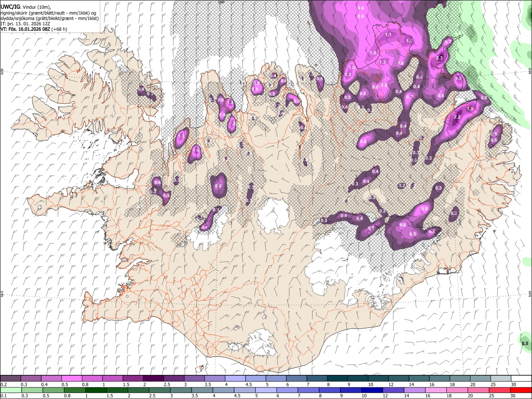Select the dark green lower swatch between 1 and 1.5
This screenshot has height=399, width=532.
coord(96,390)
